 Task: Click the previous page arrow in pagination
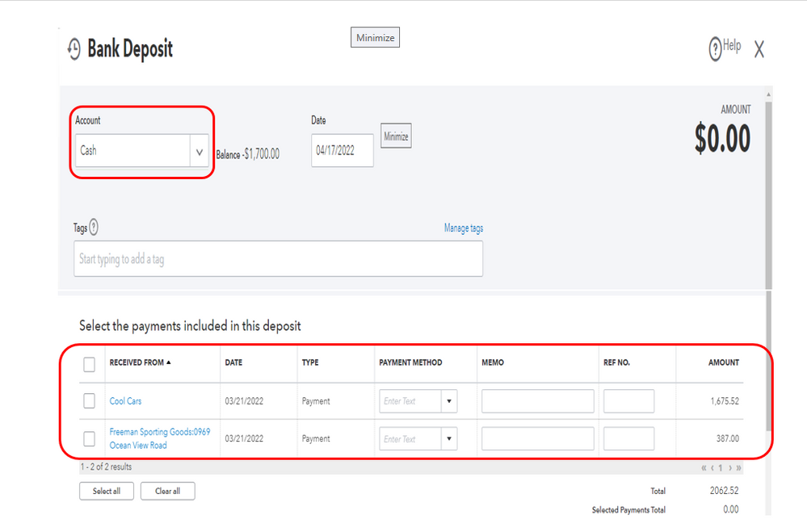pos(712,467)
